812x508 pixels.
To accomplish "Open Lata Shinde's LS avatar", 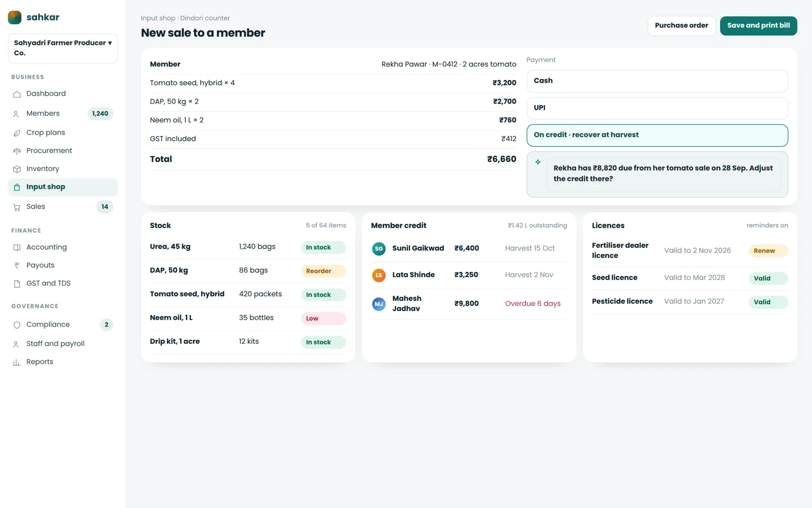I will [x=379, y=275].
